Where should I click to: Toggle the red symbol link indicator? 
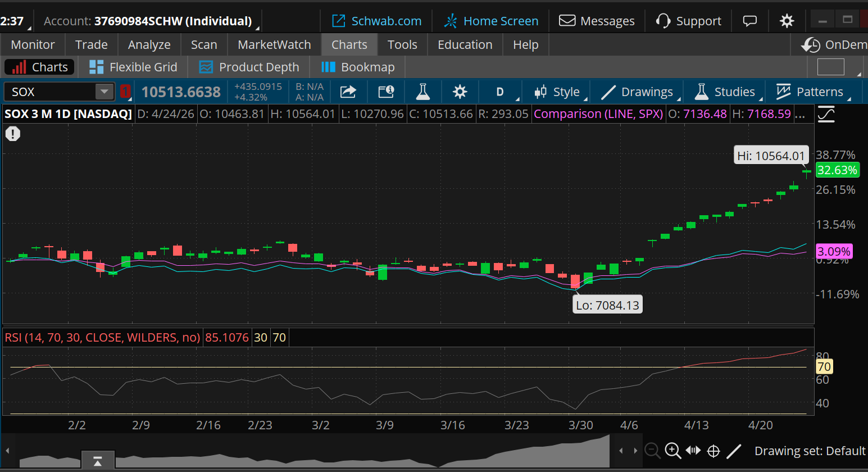coord(125,92)
